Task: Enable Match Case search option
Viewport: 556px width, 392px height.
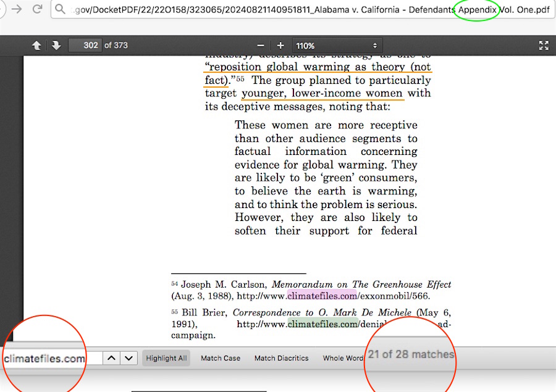Action: point(221,358)
